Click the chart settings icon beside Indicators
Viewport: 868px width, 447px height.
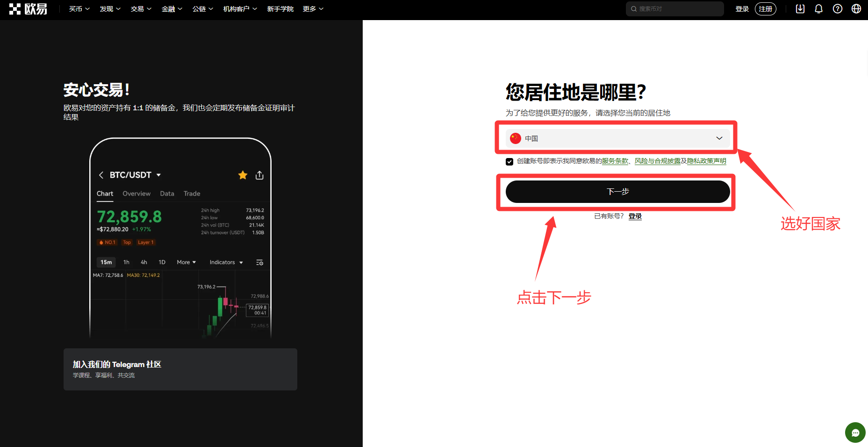(260, 262)
